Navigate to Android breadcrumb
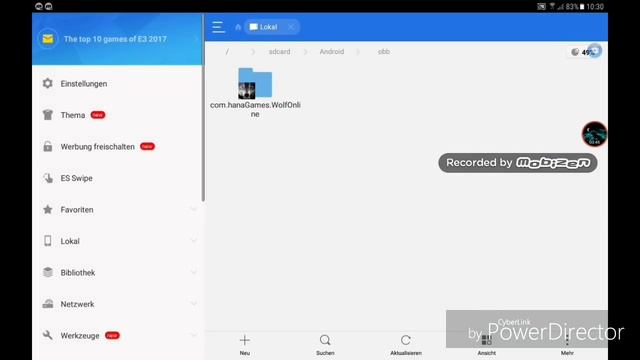The width and height of the screenshot is (640, 360). (x=332, y=52)
